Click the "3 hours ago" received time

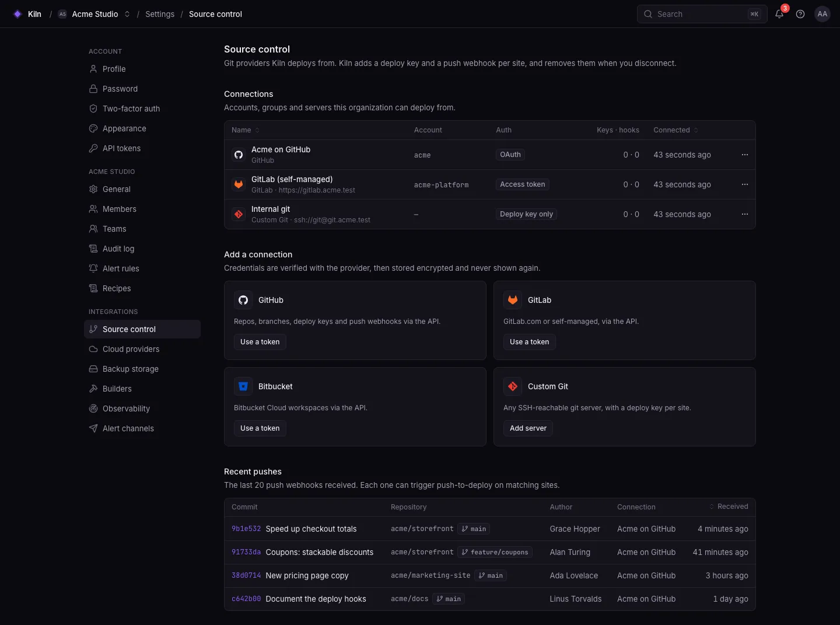pyautogui.click(x=727, y=575)
